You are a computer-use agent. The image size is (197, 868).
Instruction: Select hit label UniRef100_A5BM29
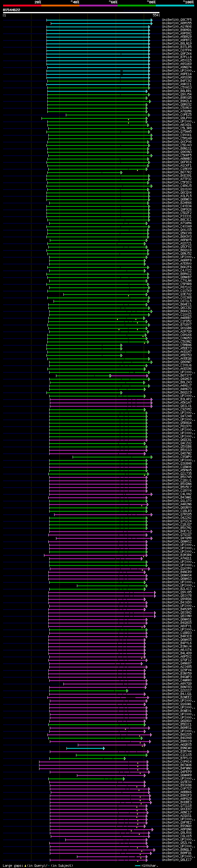(177, 37)
